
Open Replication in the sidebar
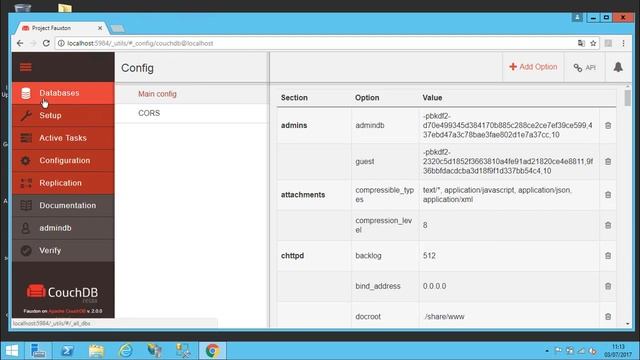click(x=63, y=183)
